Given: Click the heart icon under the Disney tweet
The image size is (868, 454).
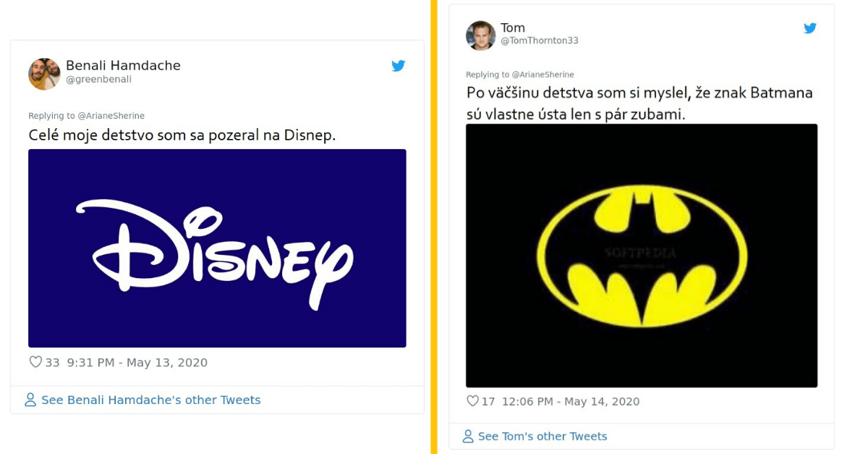Looking at the screenshot, I should point(35,362).
